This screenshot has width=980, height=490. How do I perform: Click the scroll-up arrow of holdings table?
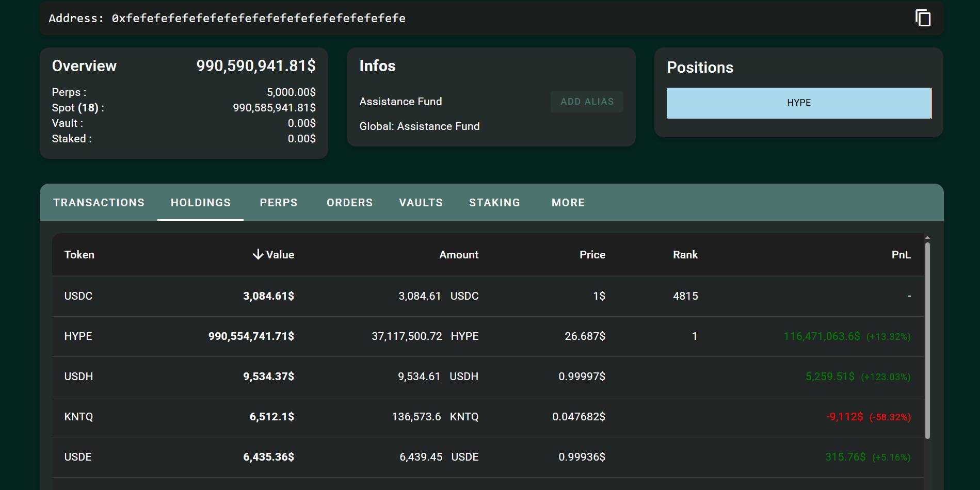[x=927, y=238]
